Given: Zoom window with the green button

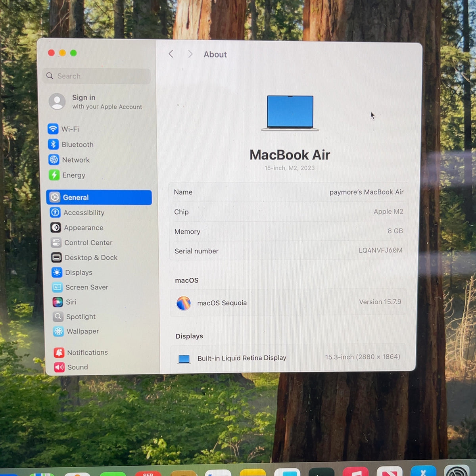Looking at the screenshot, I should click(73, 53).
